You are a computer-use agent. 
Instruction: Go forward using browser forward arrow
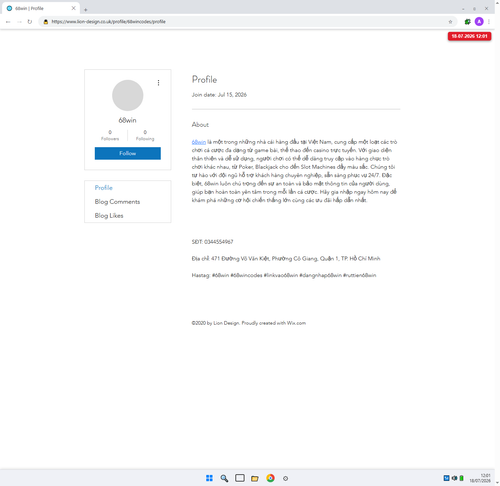tap(19, 22)
